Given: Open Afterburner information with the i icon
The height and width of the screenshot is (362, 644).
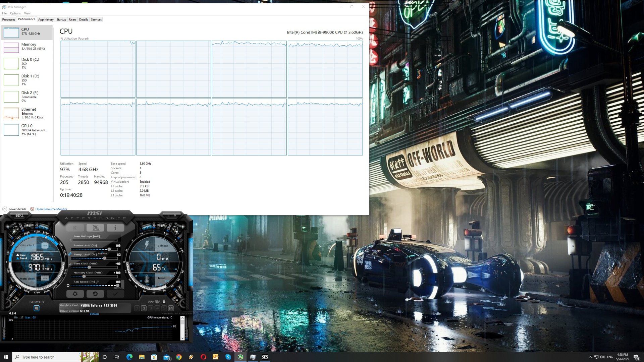Looking at the screenshot, I should tap(115, 228).
